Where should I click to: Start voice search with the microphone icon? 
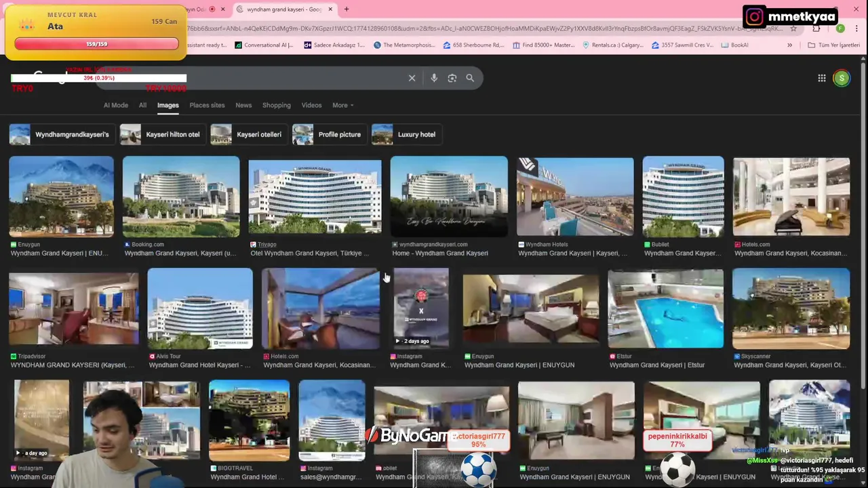(x=434, y=78)
